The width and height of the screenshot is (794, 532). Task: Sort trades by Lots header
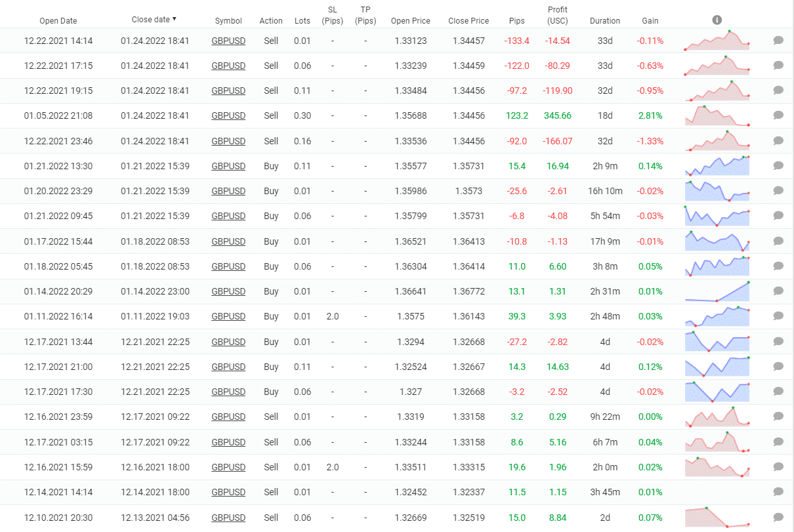tap(303, 21)
